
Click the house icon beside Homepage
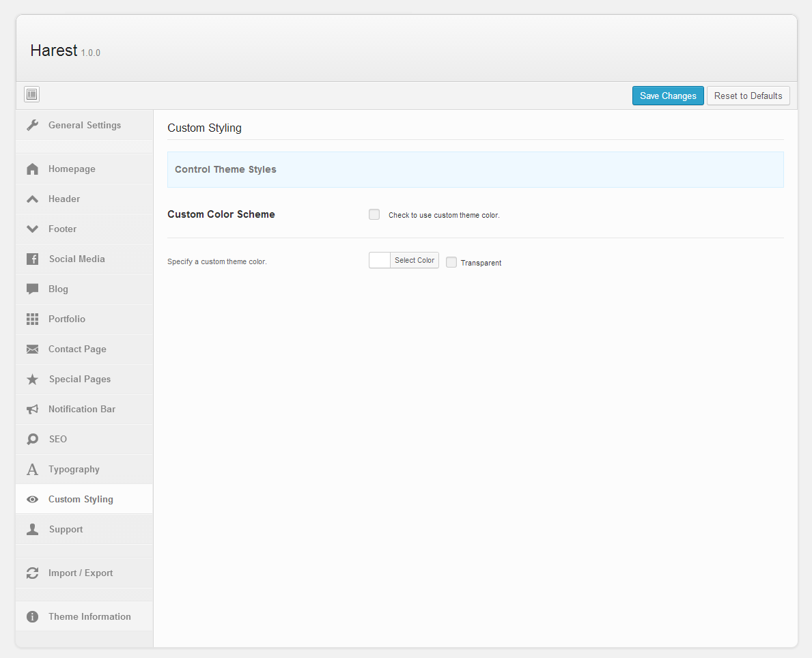coord(32,169)
